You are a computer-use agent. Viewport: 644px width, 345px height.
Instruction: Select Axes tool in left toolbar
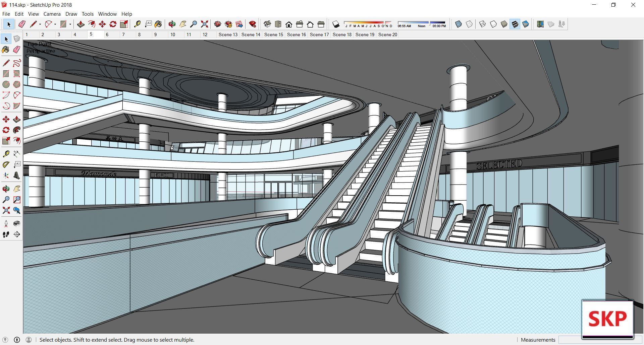tap(6, 176)
